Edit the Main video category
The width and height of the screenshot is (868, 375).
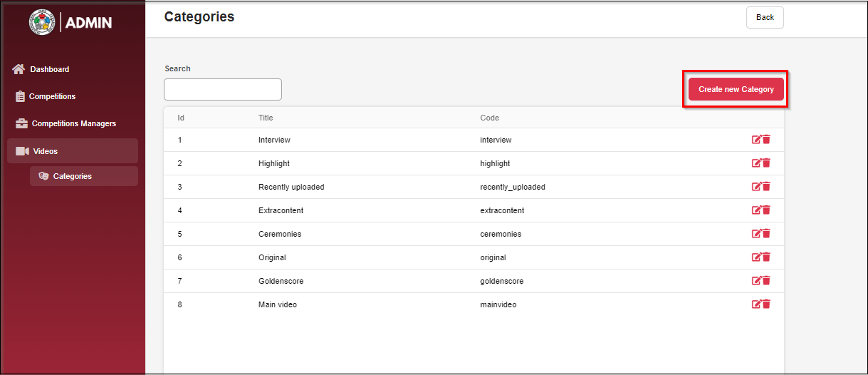point(756,304)
